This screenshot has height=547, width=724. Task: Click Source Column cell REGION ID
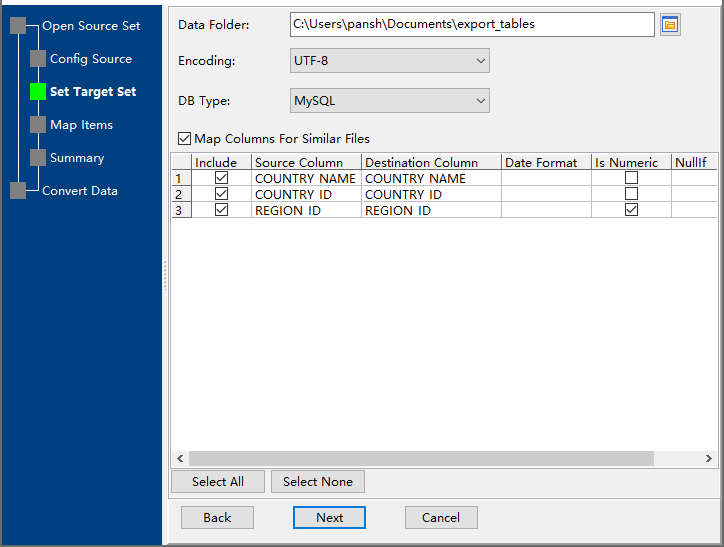pyautogui.click(x=306, y=210)
